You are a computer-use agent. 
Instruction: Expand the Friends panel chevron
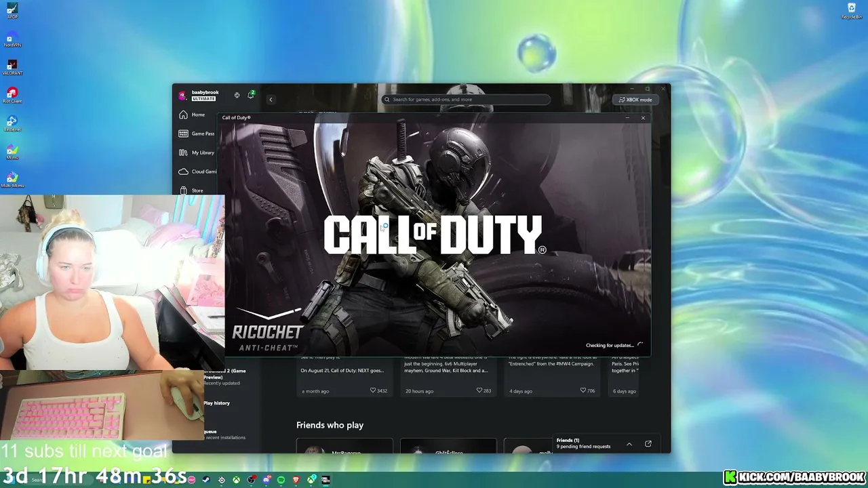coord(629,444)
